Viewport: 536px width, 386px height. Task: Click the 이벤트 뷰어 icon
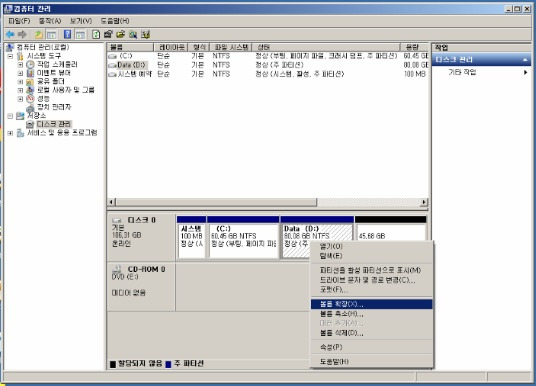coord(30,73)
